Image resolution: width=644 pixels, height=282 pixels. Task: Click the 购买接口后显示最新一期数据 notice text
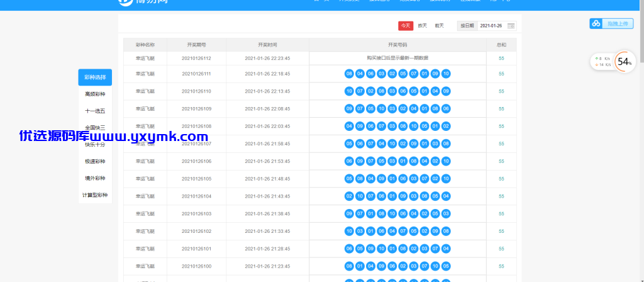tap(397, 58)
